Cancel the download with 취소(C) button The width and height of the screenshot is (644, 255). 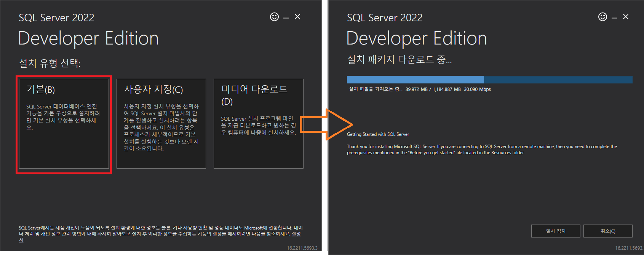point(608,231)
